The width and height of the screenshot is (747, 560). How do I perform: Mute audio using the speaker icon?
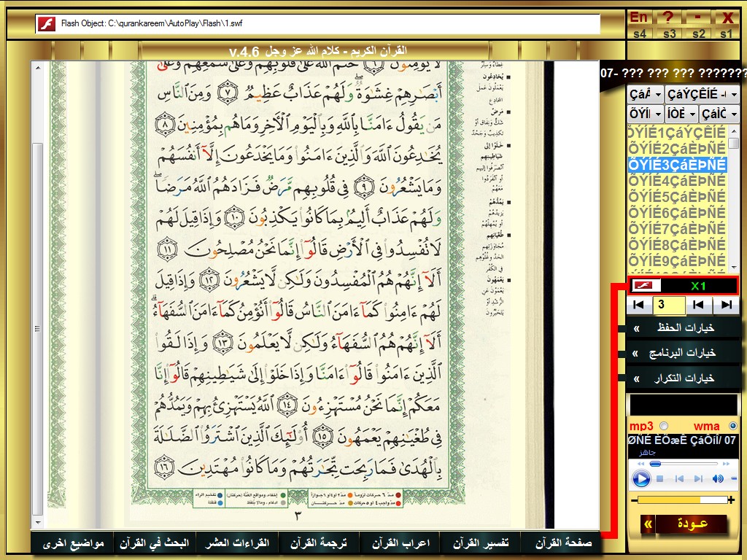click(718, 479)
